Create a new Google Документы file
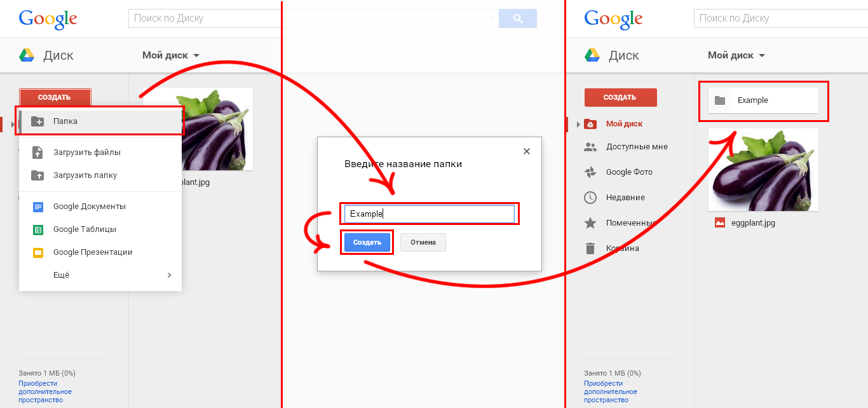 point(100,207)
